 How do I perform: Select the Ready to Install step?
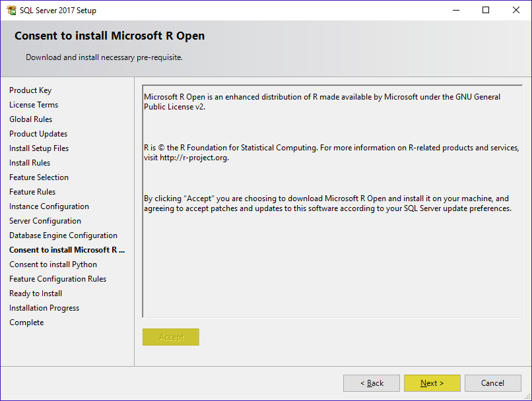click(36, 293)
